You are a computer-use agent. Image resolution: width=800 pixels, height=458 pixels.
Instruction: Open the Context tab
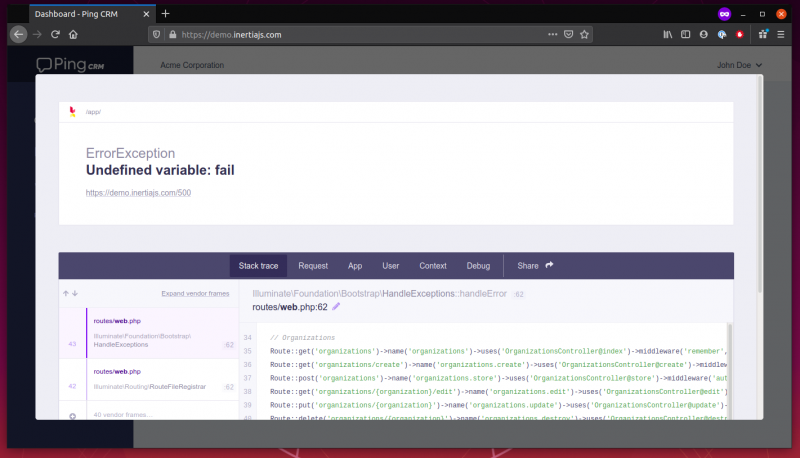pyautogui.click(x=433, y=266)
